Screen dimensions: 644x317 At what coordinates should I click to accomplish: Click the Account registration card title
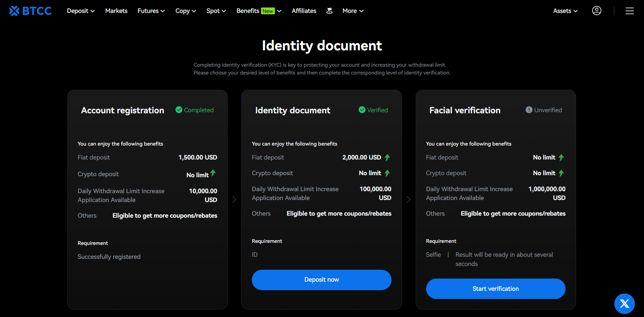(123, 111)
